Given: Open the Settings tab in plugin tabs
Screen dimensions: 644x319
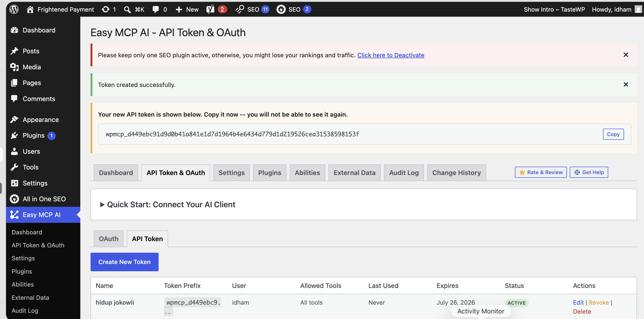Looking at the screenshot, I should coord(231,172).
